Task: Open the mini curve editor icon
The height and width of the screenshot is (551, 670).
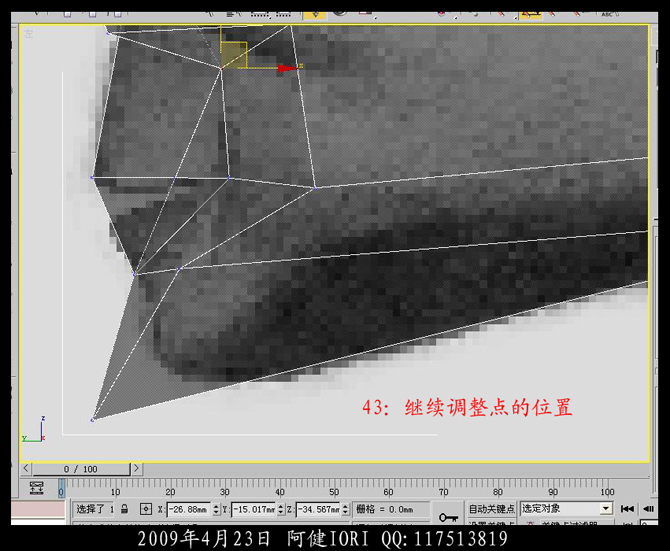Action: pyautogui.click(x=37, y=487)
